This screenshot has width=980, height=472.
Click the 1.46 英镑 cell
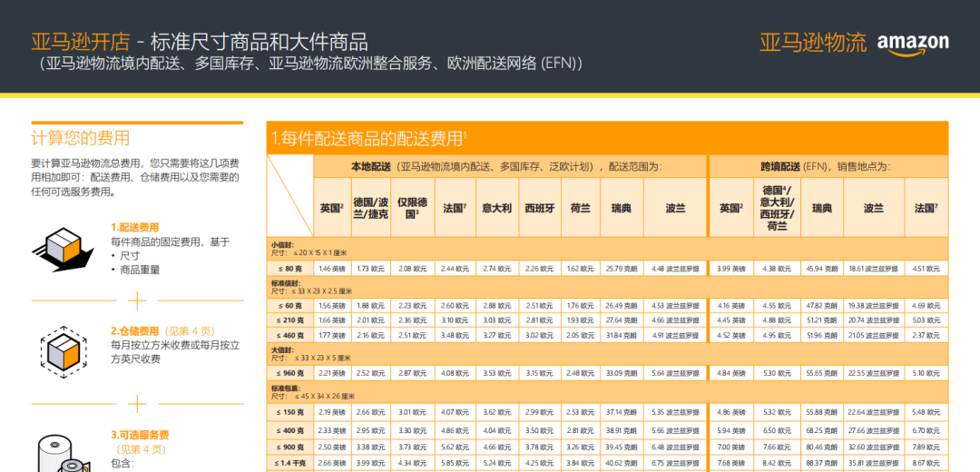pos(332,269)
